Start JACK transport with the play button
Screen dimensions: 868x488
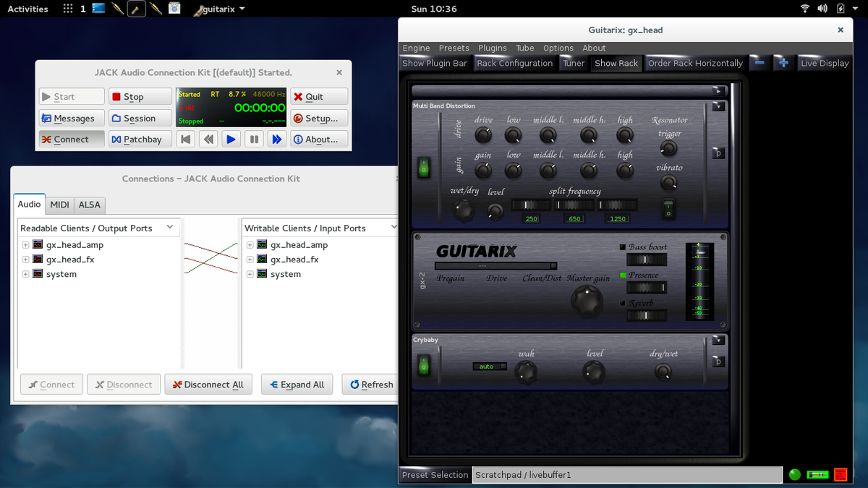click(231, 140)
